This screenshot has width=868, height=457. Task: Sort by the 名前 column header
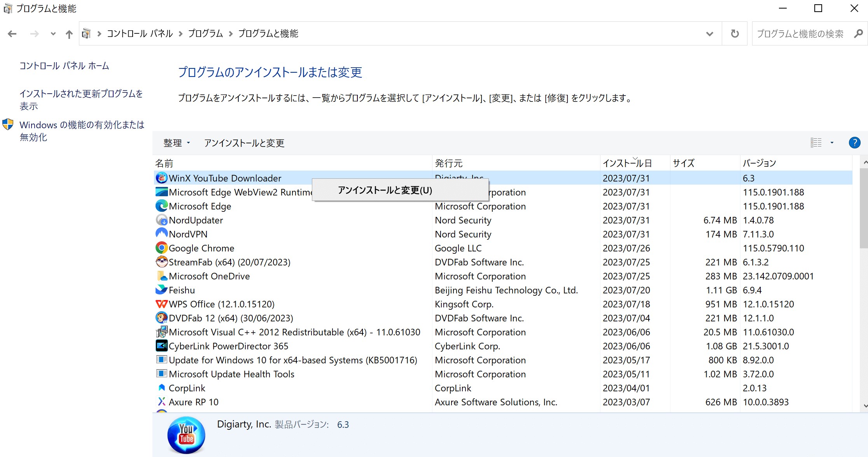[x=293, y=163]
